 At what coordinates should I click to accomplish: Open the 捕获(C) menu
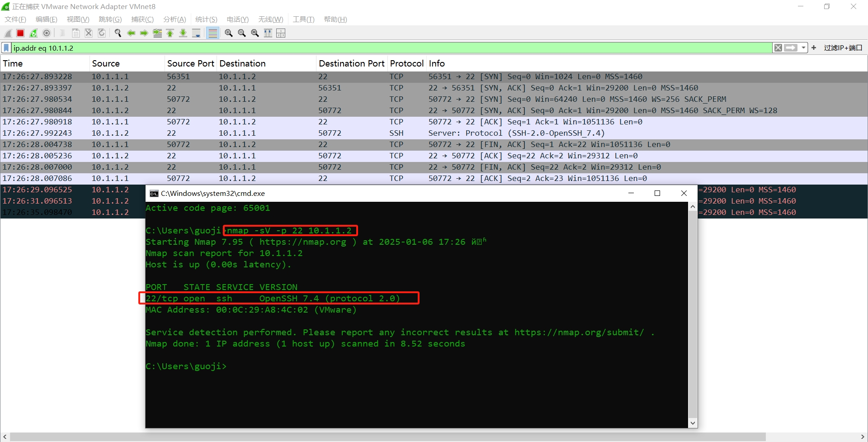coord(142,19)
